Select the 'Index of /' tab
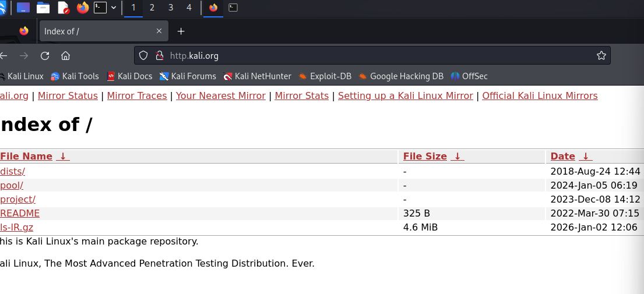Viewport: 644px width, 294px height. tap(104, 31)
